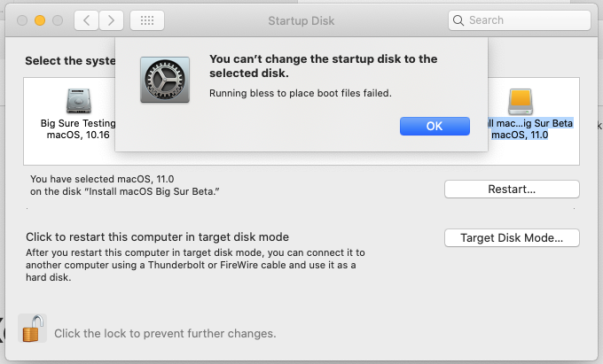Select the Big Sure Testing disk icon
The width and height of the screenshot is (603, 364).
point(78,101)
